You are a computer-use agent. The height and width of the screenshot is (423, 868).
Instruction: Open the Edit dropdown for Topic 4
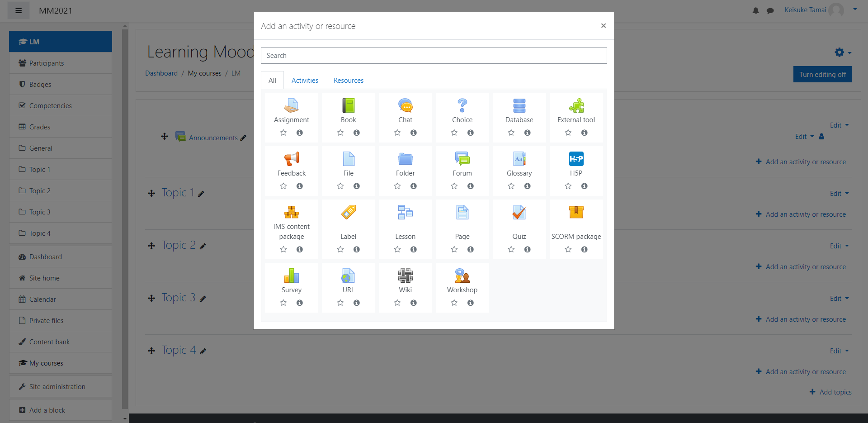pyautogui.click(x=840, y=351)
